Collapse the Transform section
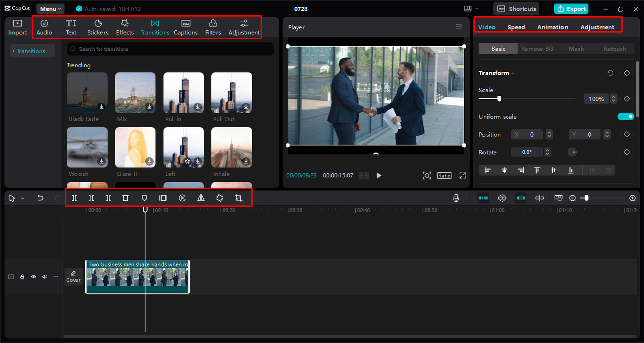The height and width of the screenshot is (343, 644). [x=513, y=73]
